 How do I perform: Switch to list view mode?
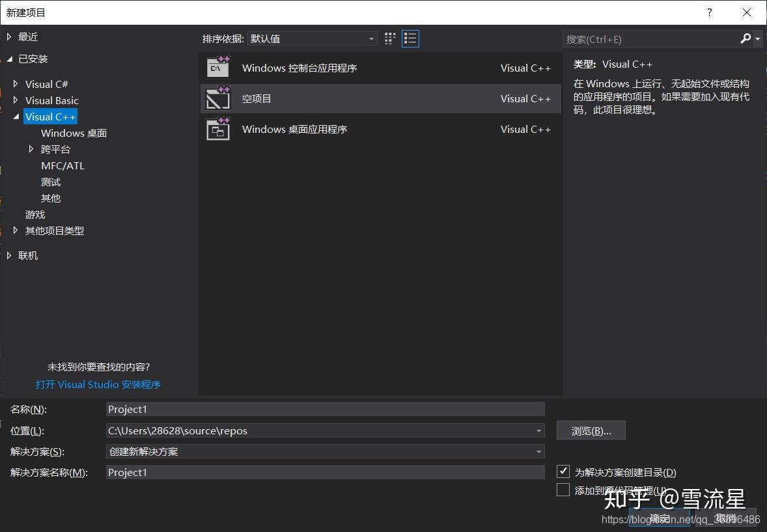tap(410, 38)
